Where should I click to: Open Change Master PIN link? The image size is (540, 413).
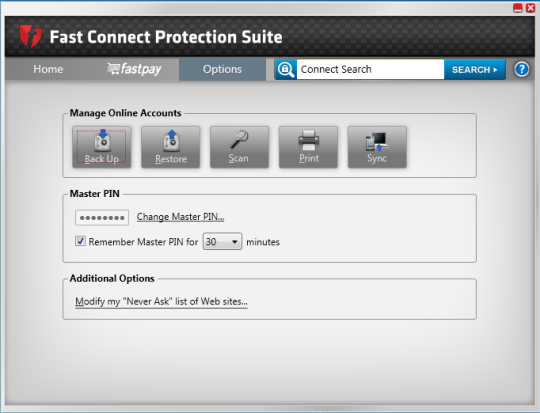[180, 217]
